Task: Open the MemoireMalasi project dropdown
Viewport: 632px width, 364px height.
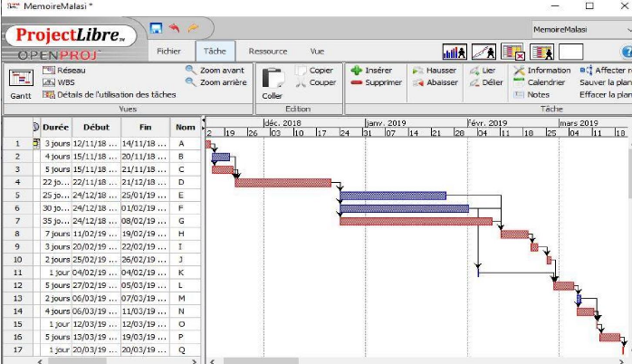Action: [582, 29]
